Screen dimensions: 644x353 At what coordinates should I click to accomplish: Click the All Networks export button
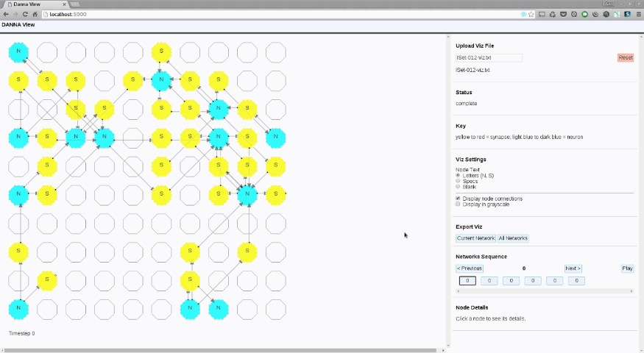[513, 238]
